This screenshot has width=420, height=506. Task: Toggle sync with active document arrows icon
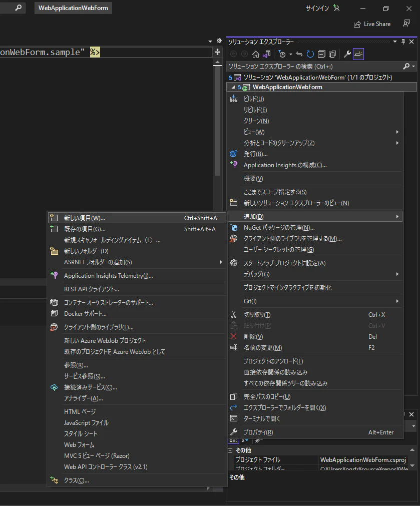coord(299,54)
